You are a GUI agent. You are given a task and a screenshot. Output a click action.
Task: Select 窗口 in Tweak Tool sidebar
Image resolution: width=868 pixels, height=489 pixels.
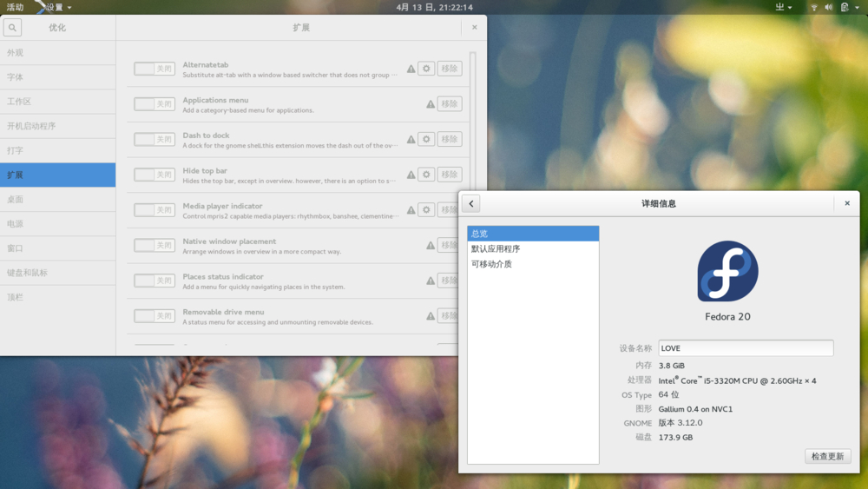pyautogui.click(x=57, y=248)
